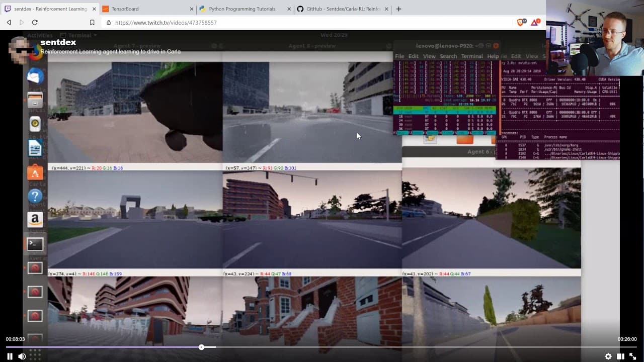Open Files manager in the Ubuntu dock
The image size is (644, 362).
pos(35,100)
